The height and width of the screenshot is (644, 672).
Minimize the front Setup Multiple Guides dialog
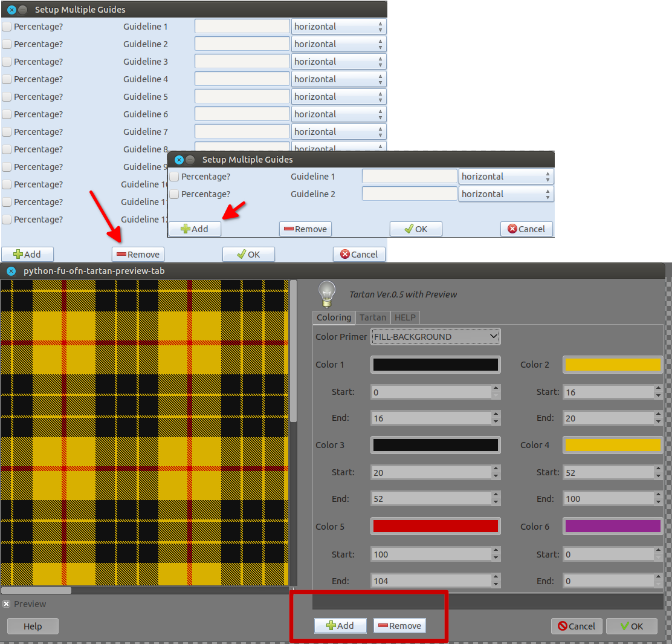coord(190,160)
